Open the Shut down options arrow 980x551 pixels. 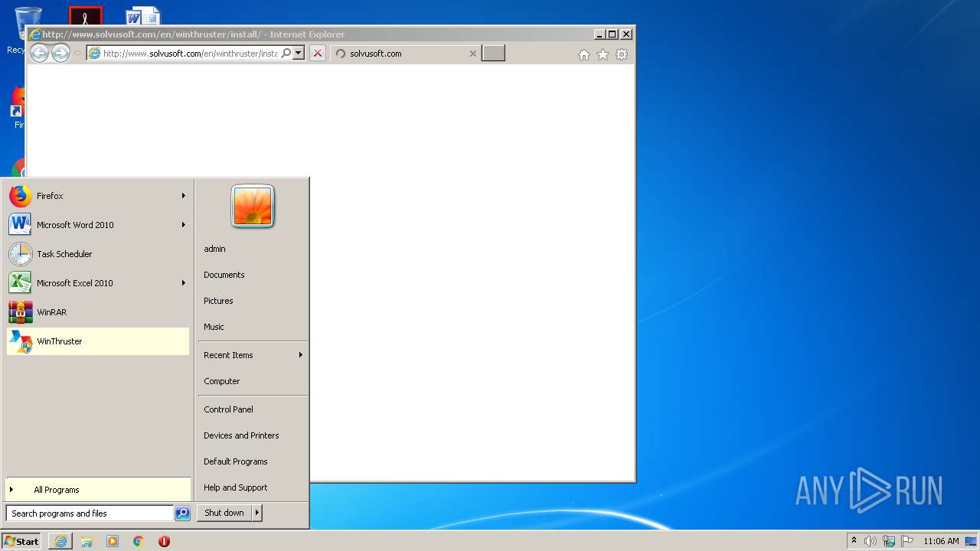pyautogui.click(x=257, y=513)
